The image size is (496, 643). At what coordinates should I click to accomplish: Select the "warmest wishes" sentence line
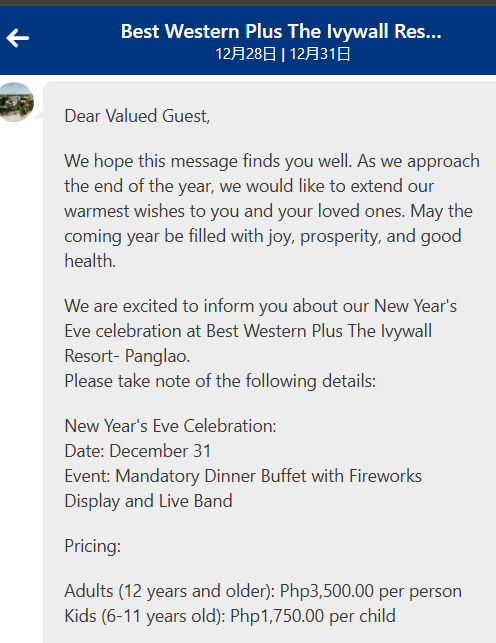[268, 211]
